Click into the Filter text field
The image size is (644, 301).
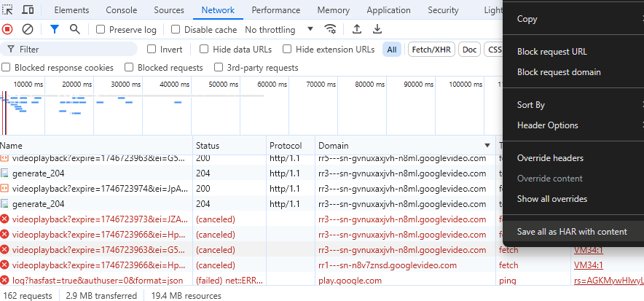pos(68,50)
